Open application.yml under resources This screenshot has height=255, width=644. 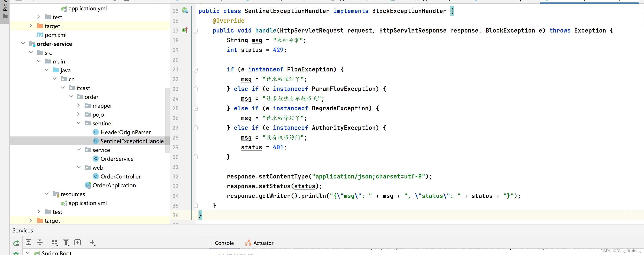[88, 203]
